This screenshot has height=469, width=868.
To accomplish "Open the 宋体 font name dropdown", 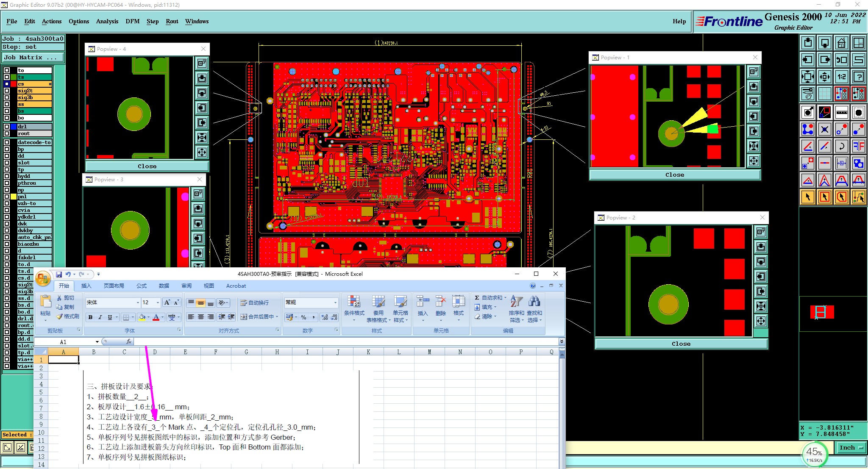I will pyautogui.click(x=138, y=302).
